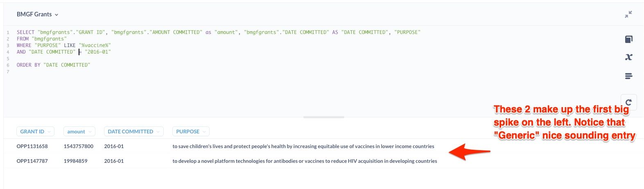The width and height of the screenshot is (644, 189).
Task: Place cursor in the ORDER BY line
Action: [53, 65]
